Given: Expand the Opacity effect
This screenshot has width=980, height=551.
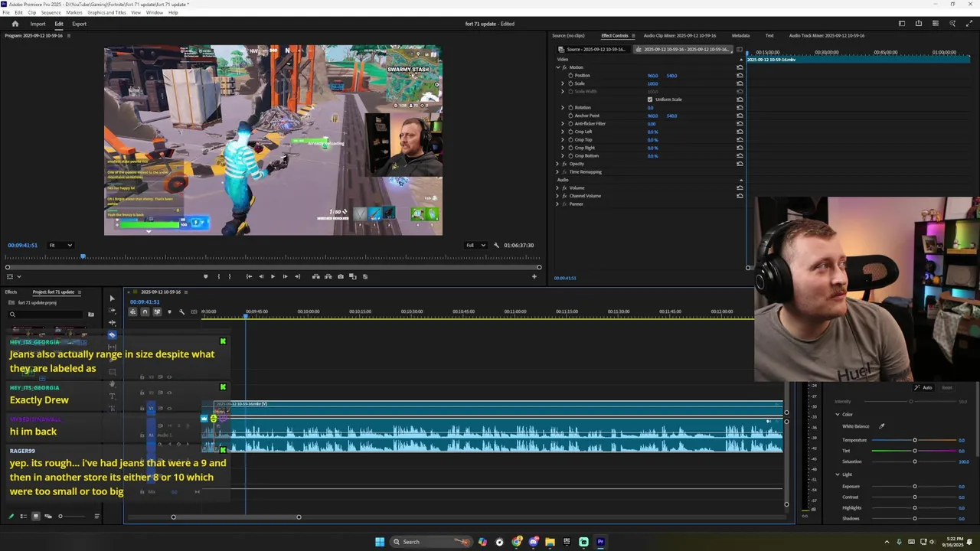Looking at the screenshot, I should click(557, 164).
